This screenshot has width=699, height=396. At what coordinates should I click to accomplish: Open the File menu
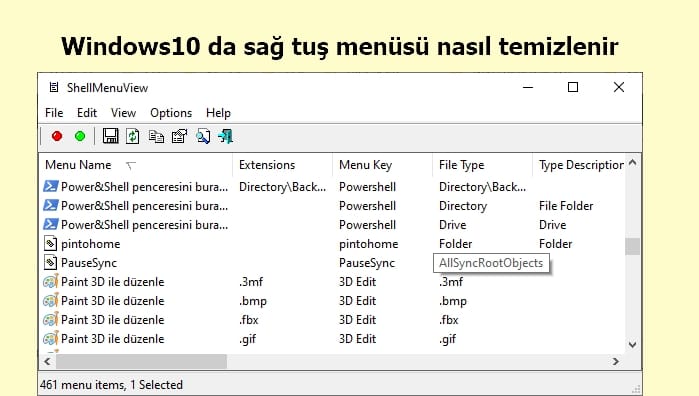[x=54, y=113]
